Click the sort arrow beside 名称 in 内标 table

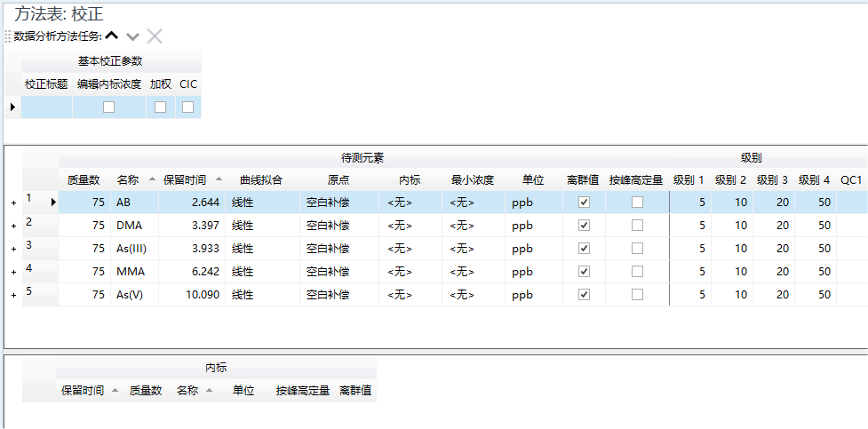(x=210, y=391)
